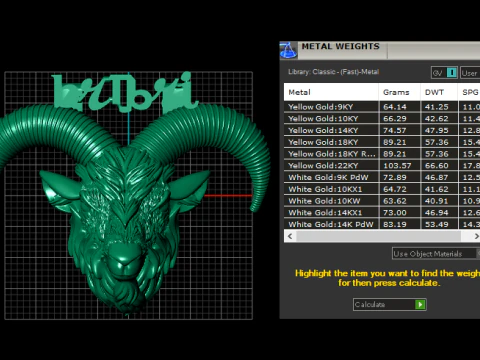
Task: Click the 41.25 DWT value
Action: tap(437, 107)
